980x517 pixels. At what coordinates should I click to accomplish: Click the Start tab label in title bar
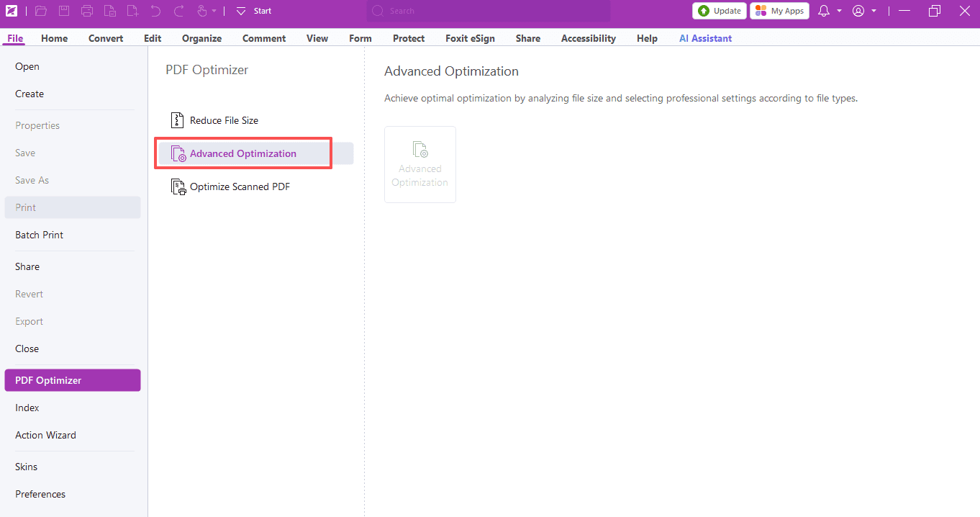(x=263, y=12)
